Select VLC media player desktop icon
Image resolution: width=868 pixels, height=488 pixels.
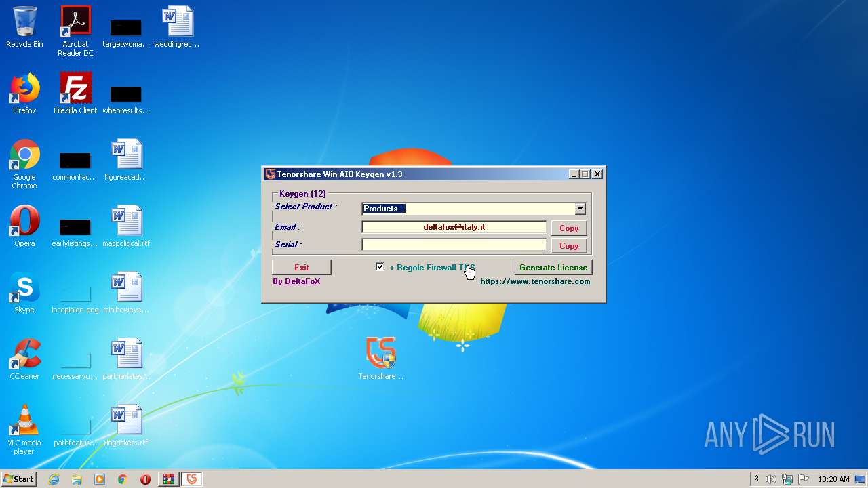pyautogui.click(x=24, y=430)
